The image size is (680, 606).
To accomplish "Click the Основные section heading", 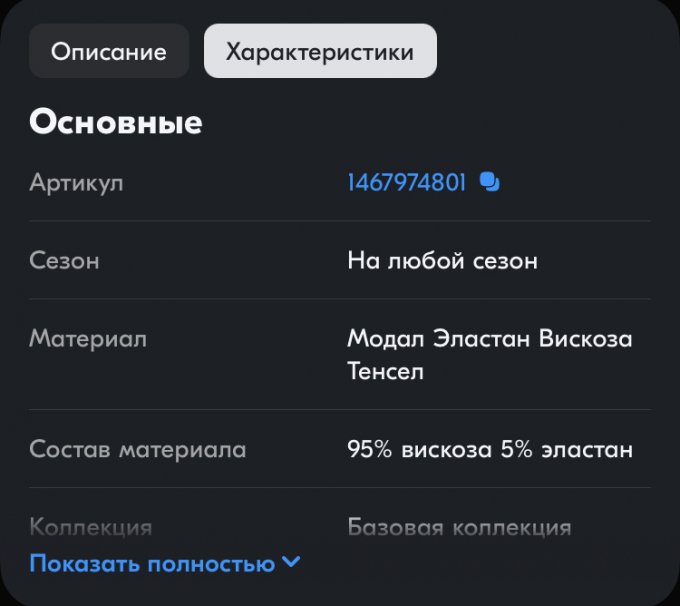I will click(116, 123).
